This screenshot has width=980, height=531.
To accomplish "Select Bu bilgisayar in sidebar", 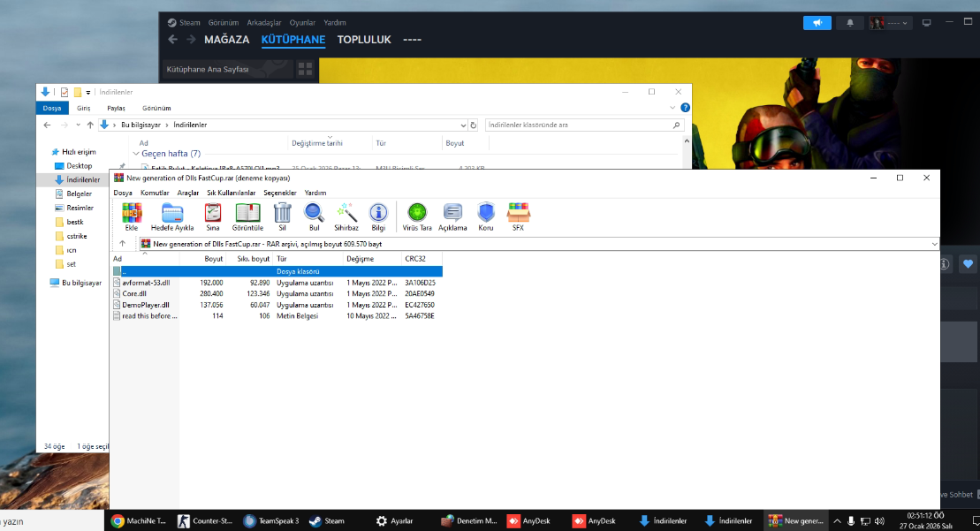I will pos(81,283).
